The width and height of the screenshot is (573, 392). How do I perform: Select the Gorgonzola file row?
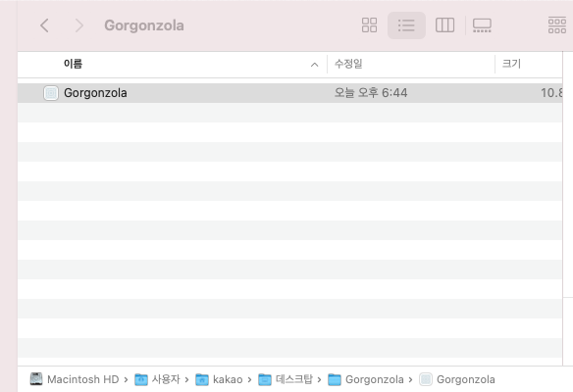coord(289,93)
